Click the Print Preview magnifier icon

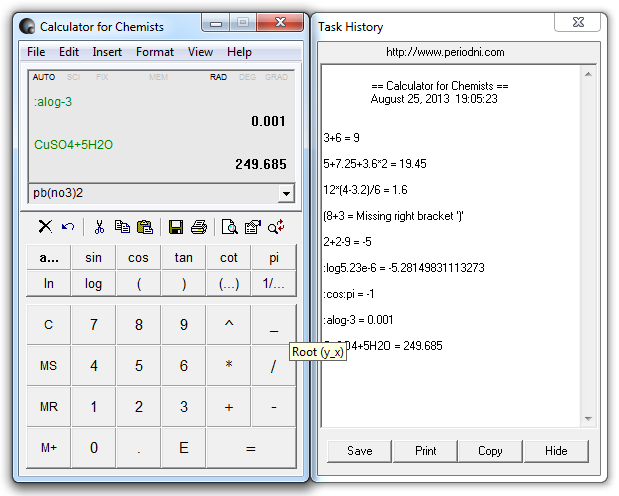229,227
